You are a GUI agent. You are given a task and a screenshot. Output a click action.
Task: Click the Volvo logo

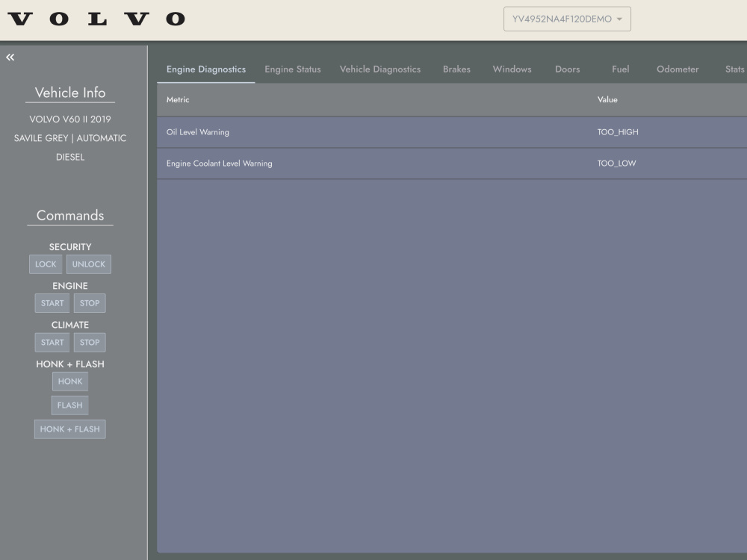(x=96, y=19)
